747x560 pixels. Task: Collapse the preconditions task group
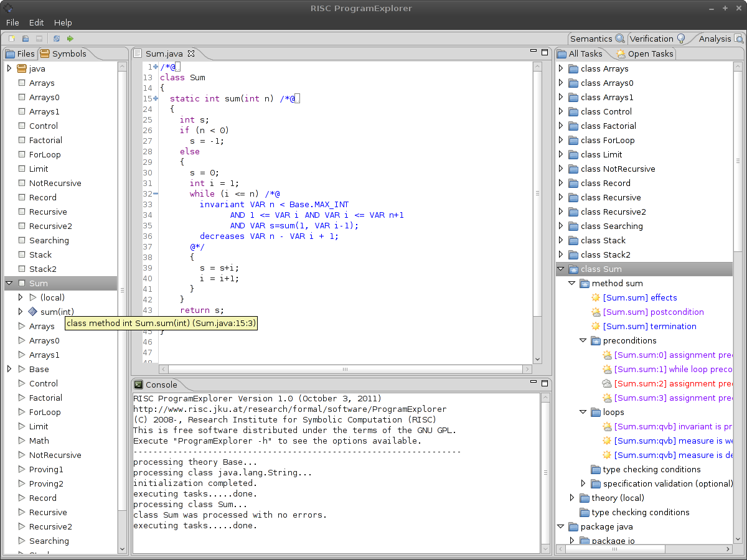pos(583,341)
